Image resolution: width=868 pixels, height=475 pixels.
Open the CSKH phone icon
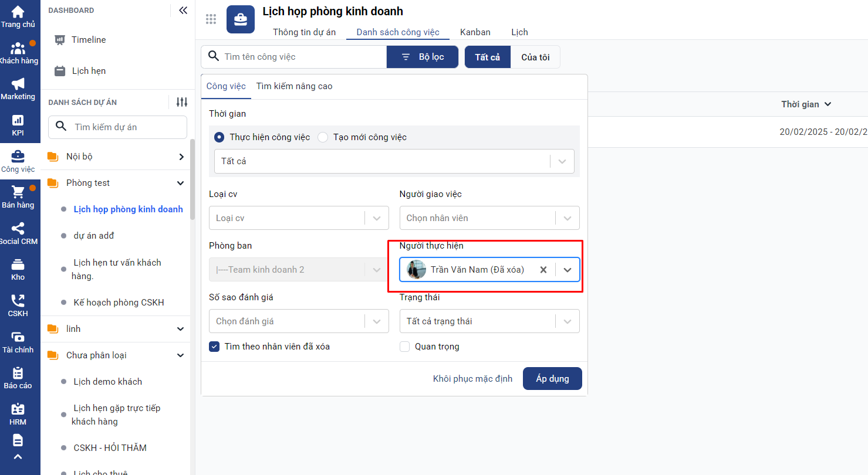18,301
